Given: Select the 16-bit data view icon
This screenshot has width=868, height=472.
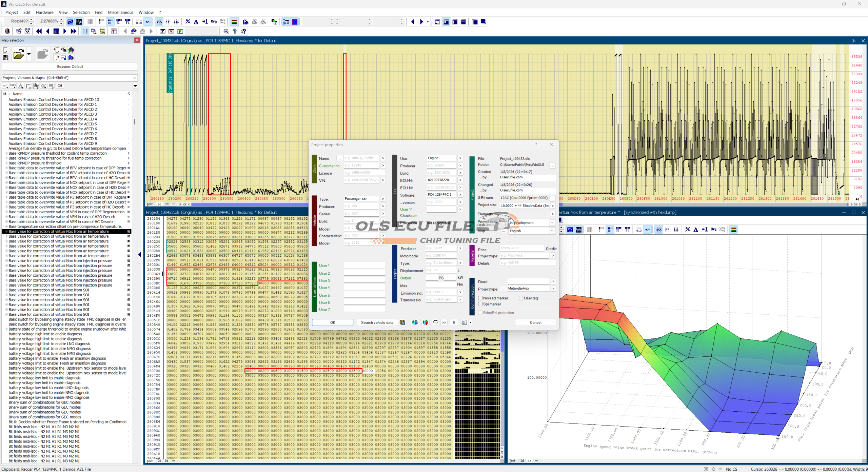Looking at the screenshot, I should (110, 22).
